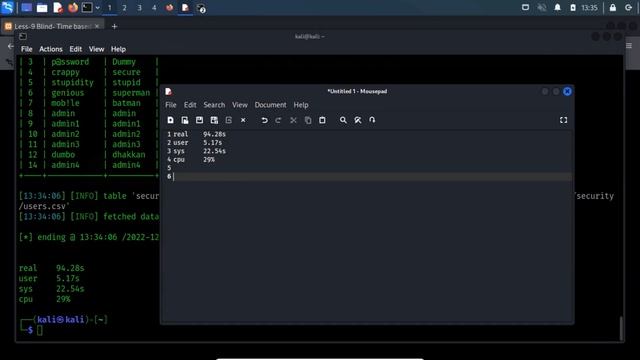Paste clipboard via Mousepad toolbar icon
640x360 pixels.
pos(322,120)
